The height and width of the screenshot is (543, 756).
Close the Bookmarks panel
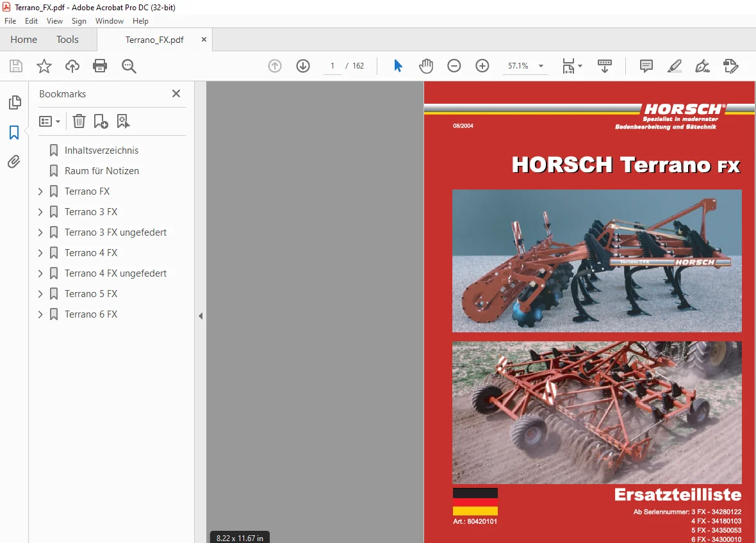click(176, 93)
